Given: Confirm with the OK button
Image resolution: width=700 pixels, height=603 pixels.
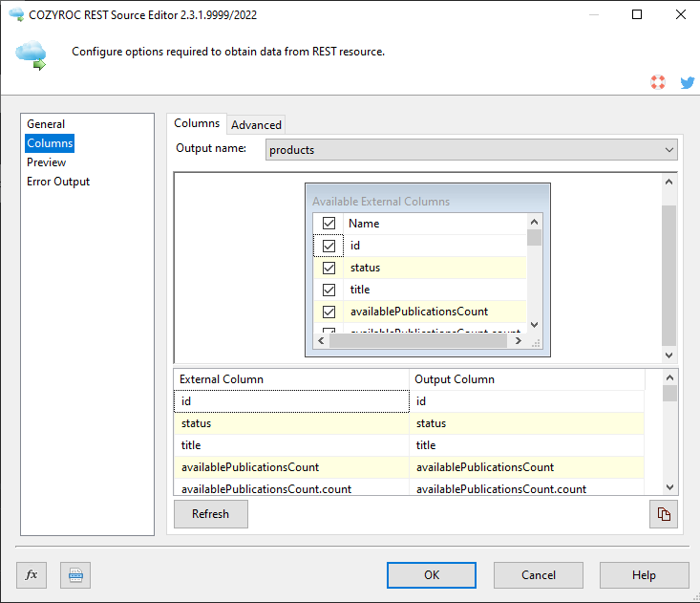Looking at the screenshot, I should 432,574.
